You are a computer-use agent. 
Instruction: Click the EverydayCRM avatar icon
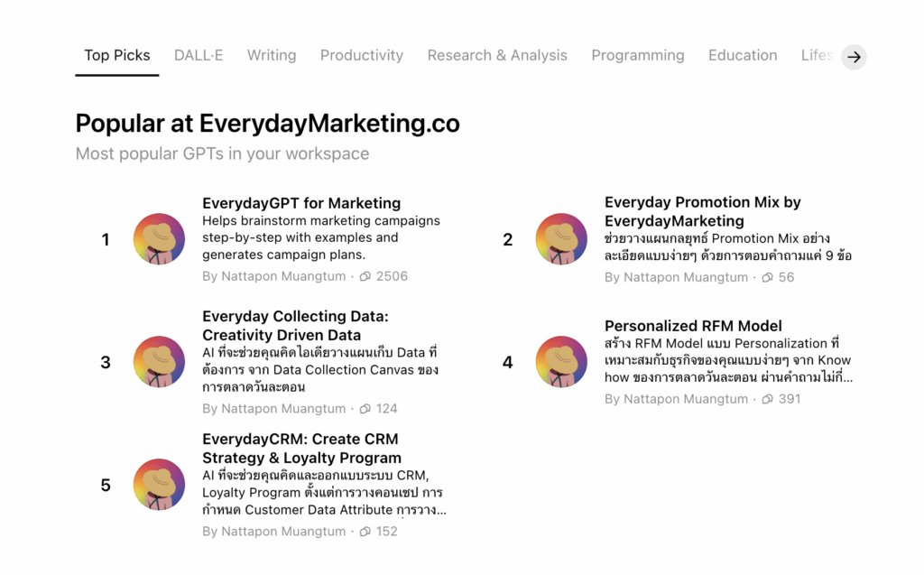(x=159, y=485)
